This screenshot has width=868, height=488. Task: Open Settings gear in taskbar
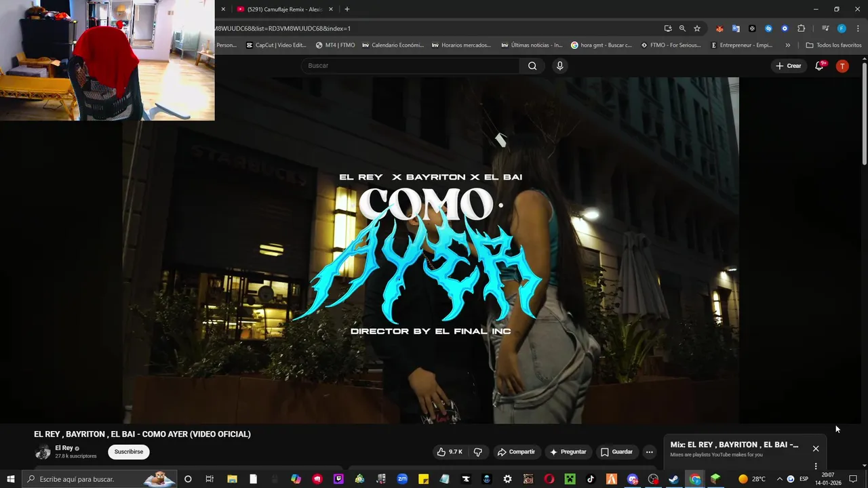(507, 479)
